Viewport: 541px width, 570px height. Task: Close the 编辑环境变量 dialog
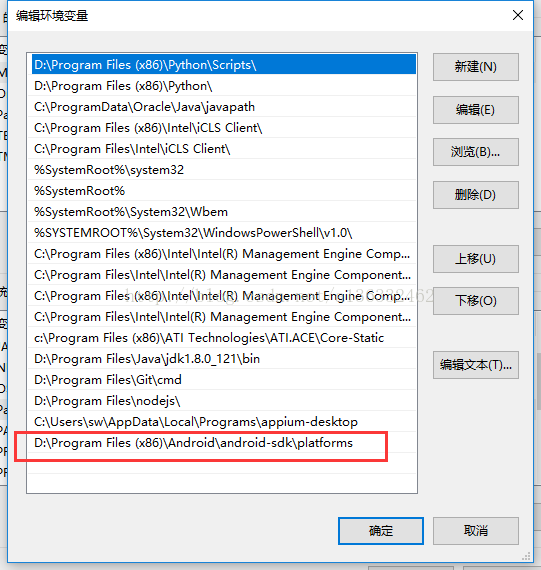(x=518, y=15)
